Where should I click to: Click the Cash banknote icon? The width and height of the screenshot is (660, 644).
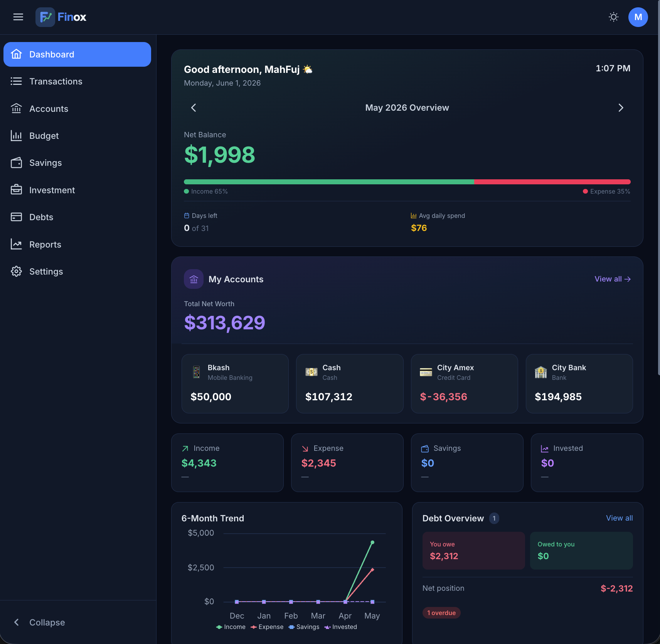pyautogui.click(x=311, y=372)
